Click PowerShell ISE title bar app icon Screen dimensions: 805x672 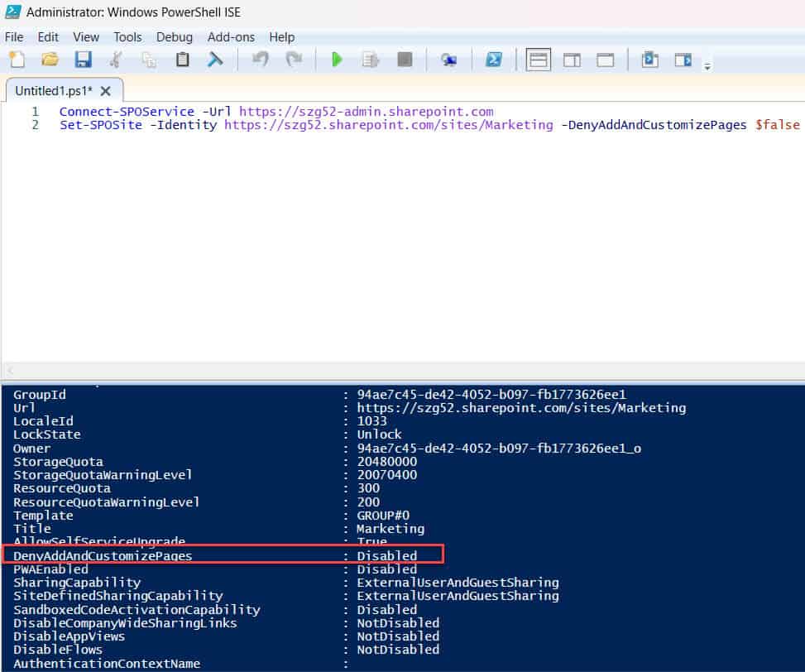pos(13,12)
